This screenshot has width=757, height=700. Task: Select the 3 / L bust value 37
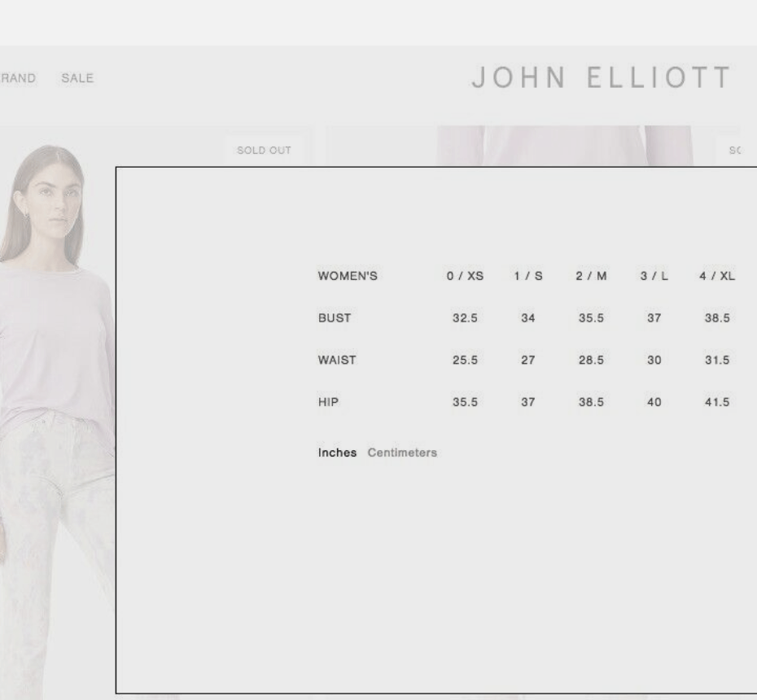tap(654, 318)
